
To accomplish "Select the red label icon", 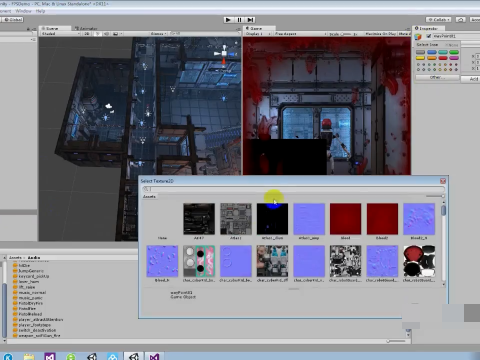I will 443,58.
